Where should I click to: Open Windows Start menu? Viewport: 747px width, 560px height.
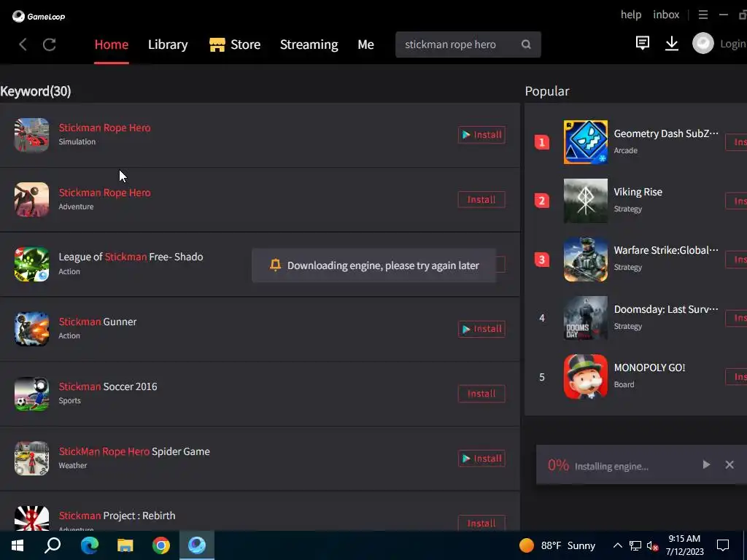18,545
